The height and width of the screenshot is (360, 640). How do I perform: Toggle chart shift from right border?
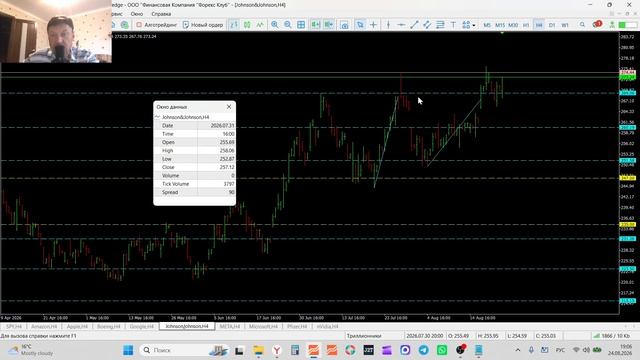[329, 25]
